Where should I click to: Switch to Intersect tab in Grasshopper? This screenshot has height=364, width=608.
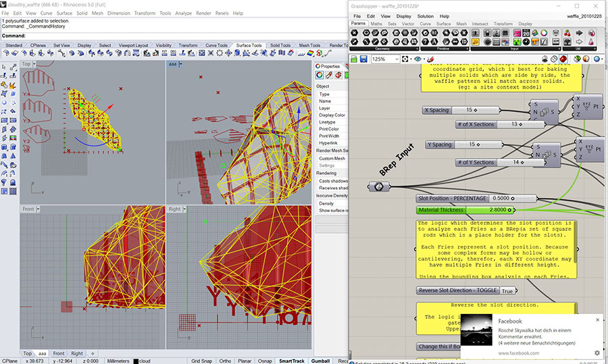(480, 24)
